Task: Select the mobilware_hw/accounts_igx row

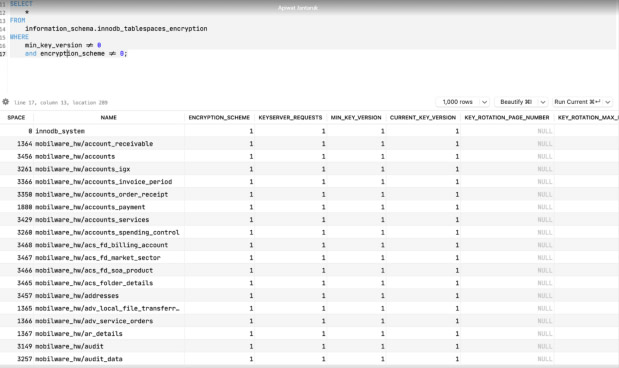Action: point(310,169)
